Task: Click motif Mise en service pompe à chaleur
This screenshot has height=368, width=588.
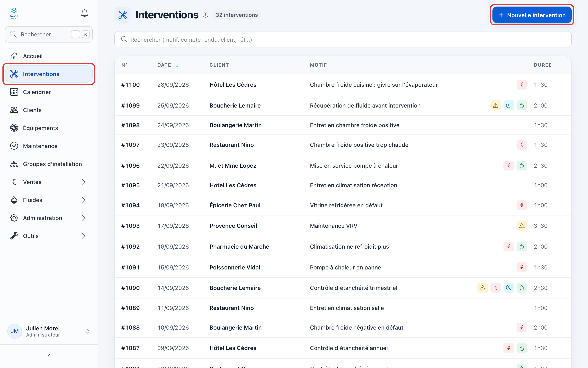Action: 354,166
